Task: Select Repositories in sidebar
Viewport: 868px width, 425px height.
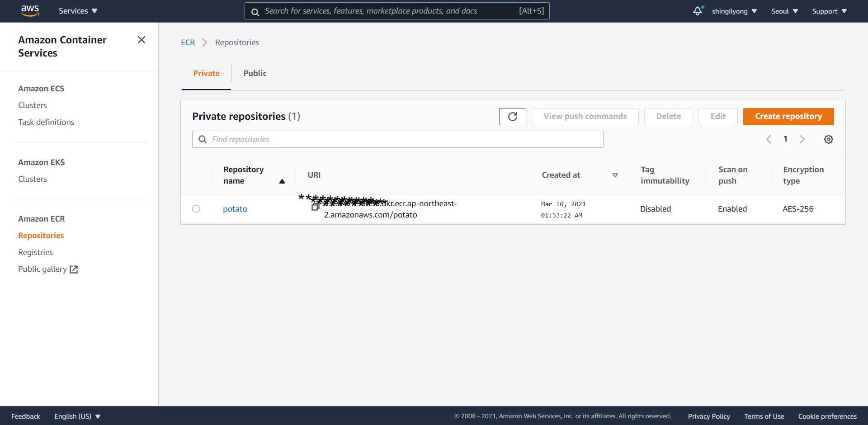Action: (41, 236)
